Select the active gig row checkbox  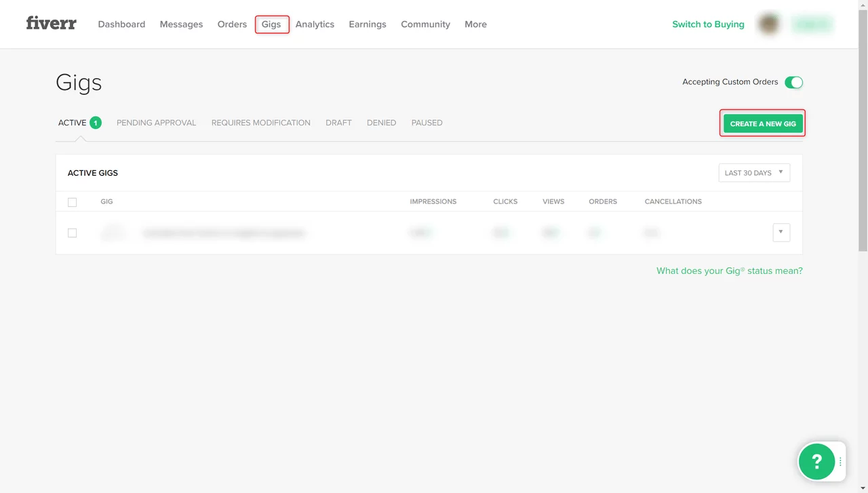click(73, 233)
